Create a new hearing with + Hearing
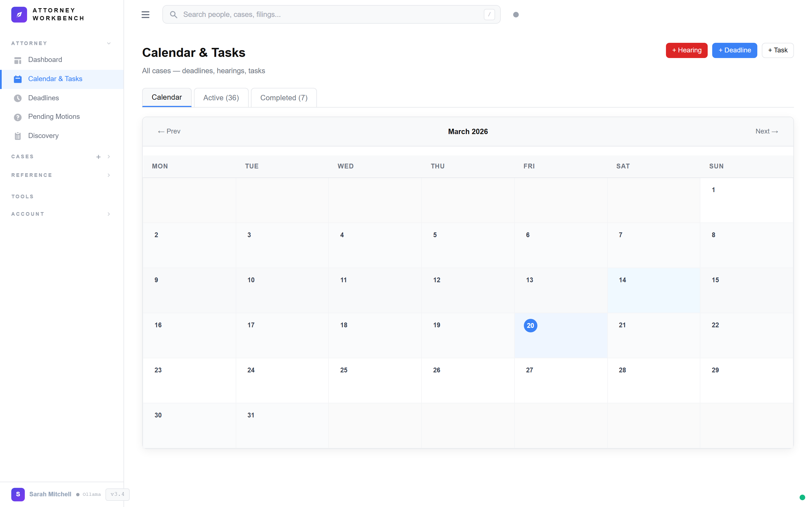This screenshot has width=812, height=507. [687, 50]
